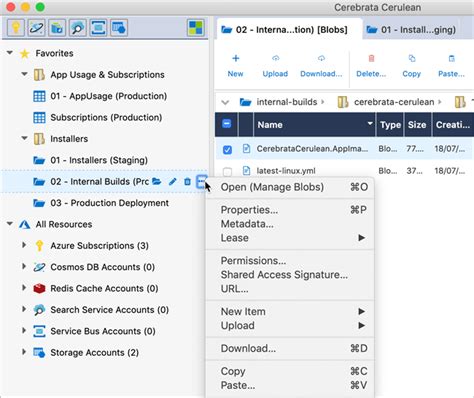The height and width of the screenshot is (398, 474).
Task: Switch to 02 - Interna...tion) [Blobs] tab
Action: point(289,30)
